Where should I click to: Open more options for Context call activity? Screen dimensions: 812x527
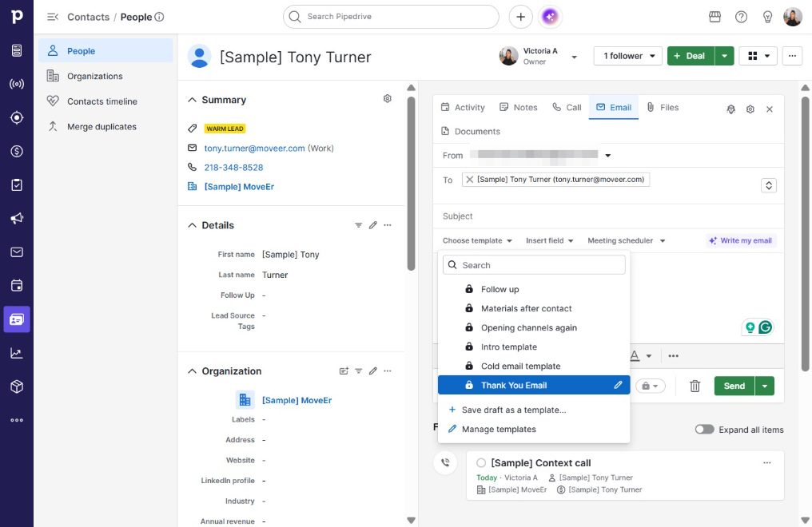[x=767, y=463]
